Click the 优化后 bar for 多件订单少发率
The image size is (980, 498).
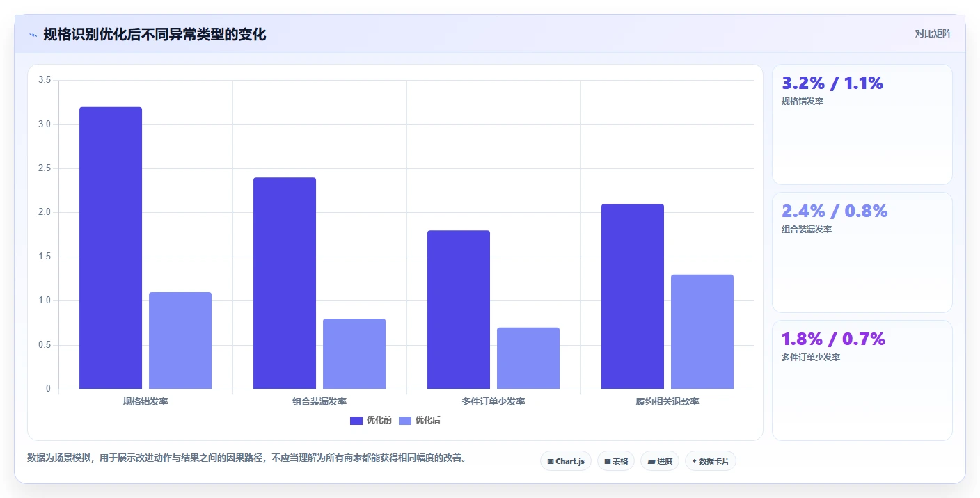click(528, 358)
